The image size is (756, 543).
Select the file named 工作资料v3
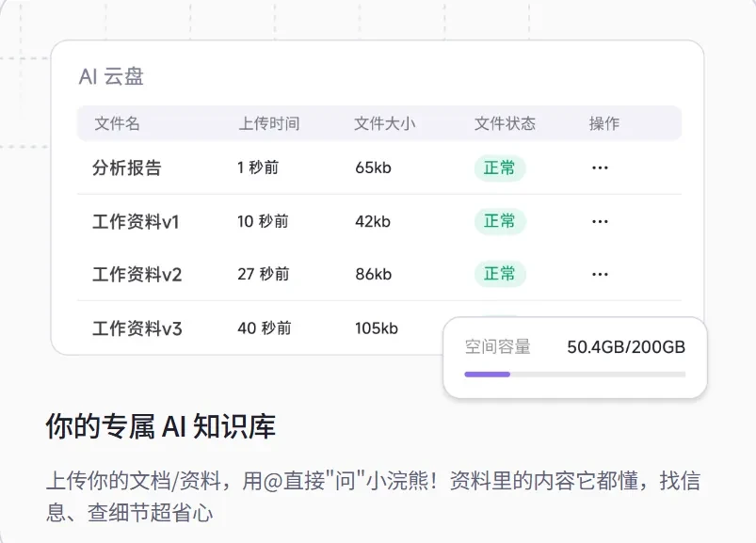click(x=137, y=328)
